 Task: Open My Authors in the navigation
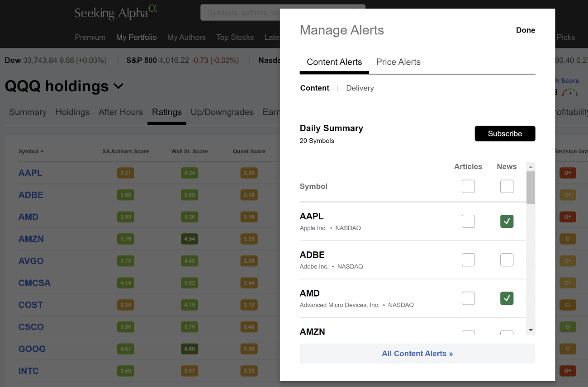[186, 37]
